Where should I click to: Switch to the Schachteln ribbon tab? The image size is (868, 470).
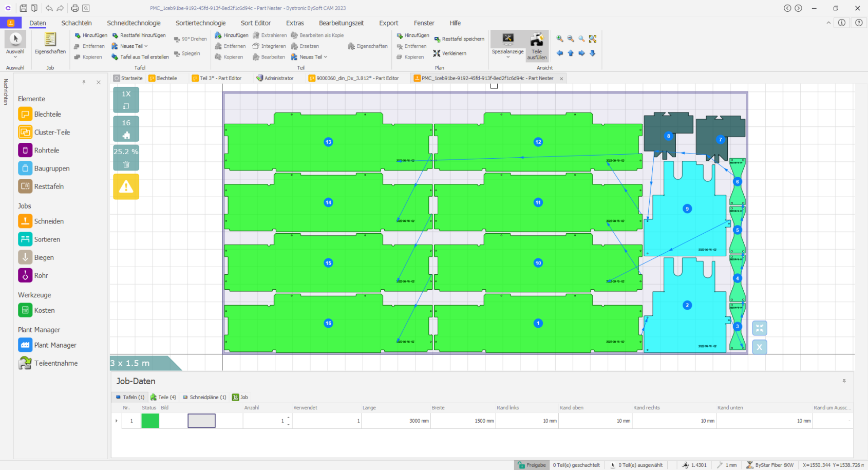coord(77,23)
